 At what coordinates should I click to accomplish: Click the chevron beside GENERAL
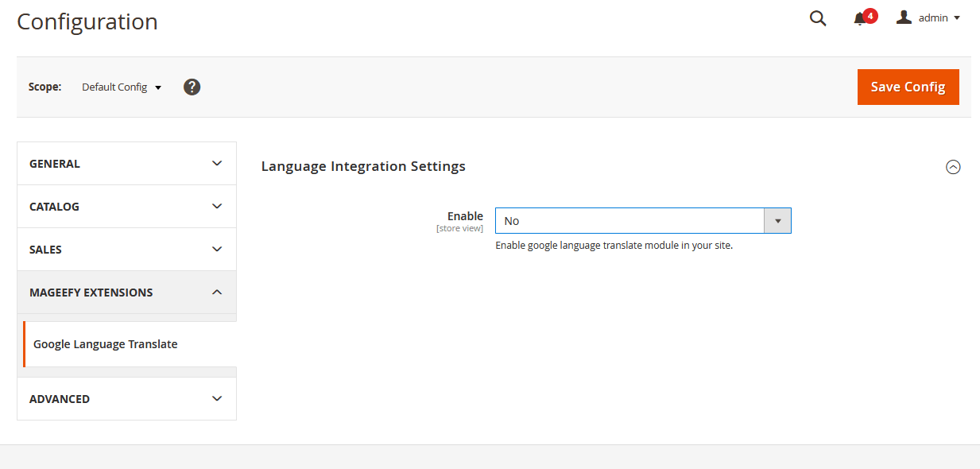tap(217, 164)
